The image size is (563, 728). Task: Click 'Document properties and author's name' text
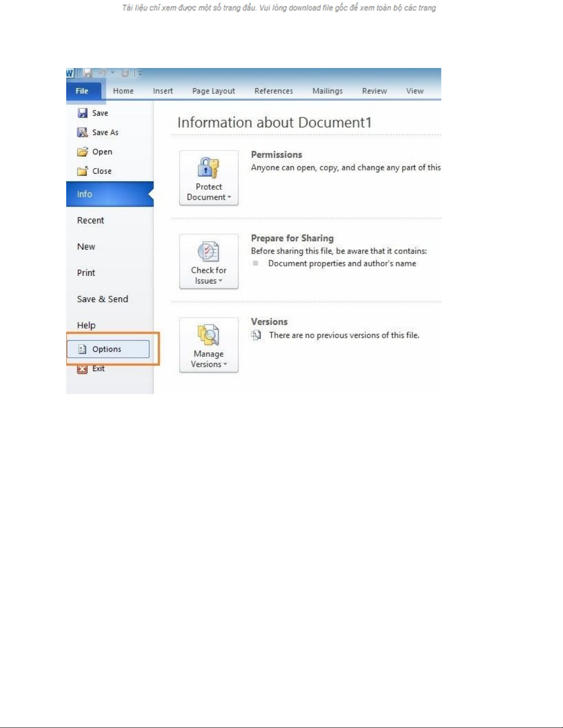tap(342, 264)
